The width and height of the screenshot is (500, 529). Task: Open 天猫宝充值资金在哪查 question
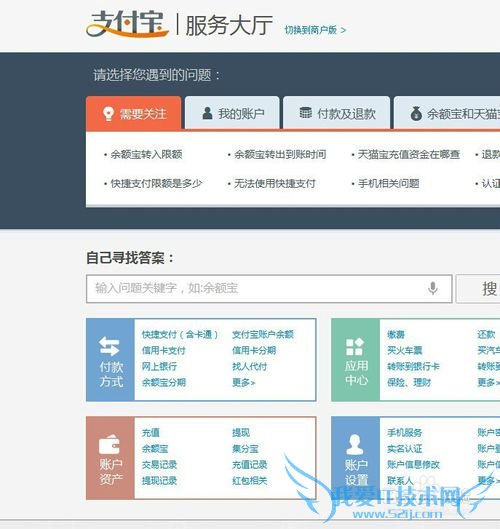pyautogui.click(x=409, y=155)
